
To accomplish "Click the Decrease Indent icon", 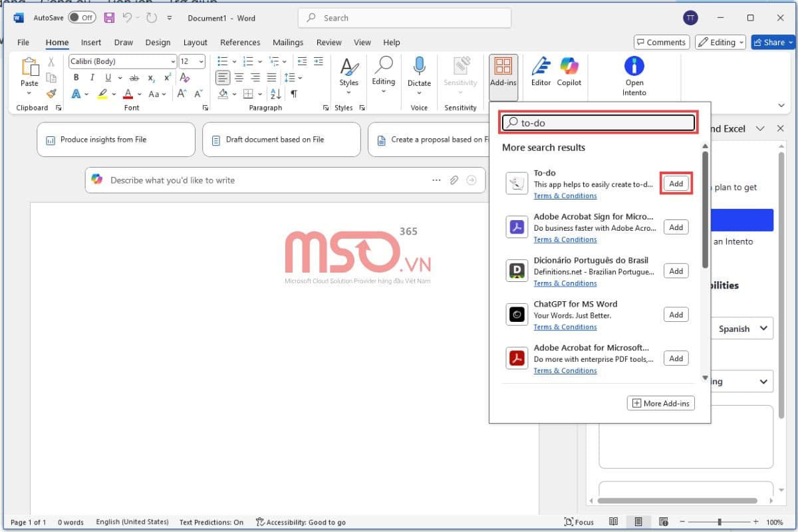I will 303,62.
